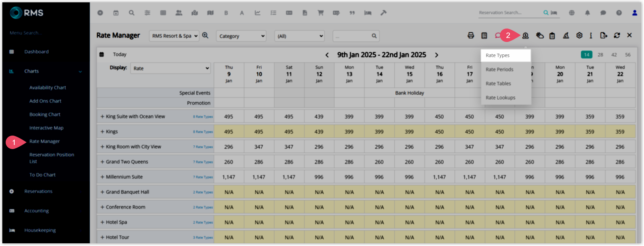Open the help question mark icon
Screen dimensions: 644x246
(x=619, y=13)
